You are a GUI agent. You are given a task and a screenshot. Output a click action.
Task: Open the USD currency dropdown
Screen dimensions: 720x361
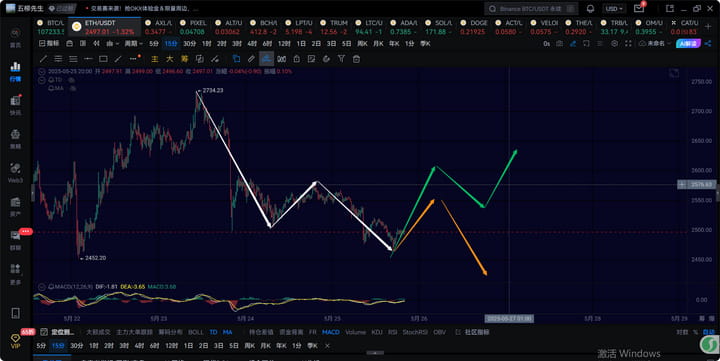point(614,9)
